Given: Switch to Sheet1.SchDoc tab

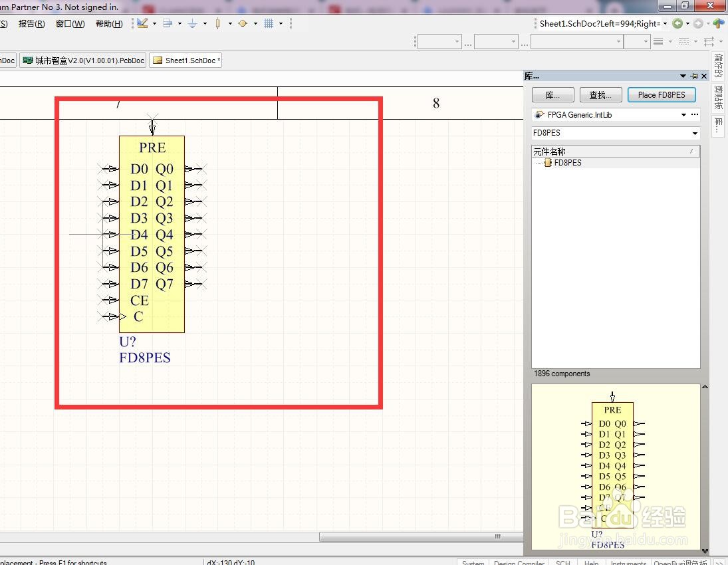Looking at the screenshot, I should (185, 60).
